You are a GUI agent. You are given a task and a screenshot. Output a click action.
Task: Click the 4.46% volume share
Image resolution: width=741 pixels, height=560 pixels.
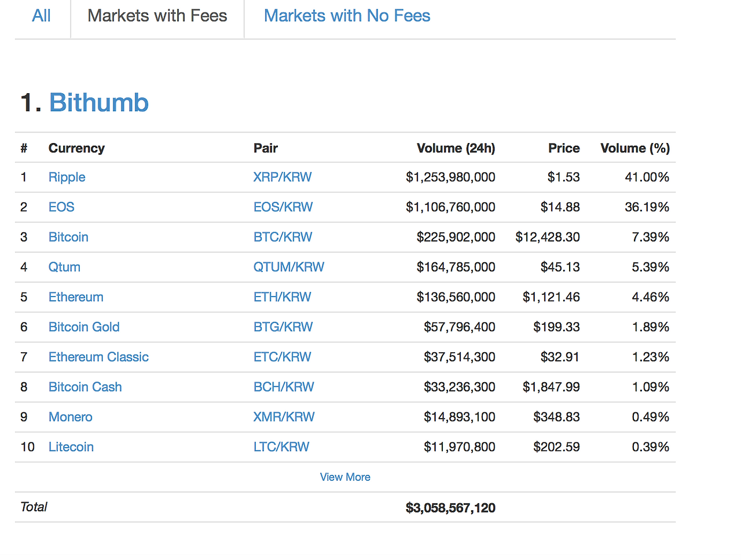click(651, 298)
